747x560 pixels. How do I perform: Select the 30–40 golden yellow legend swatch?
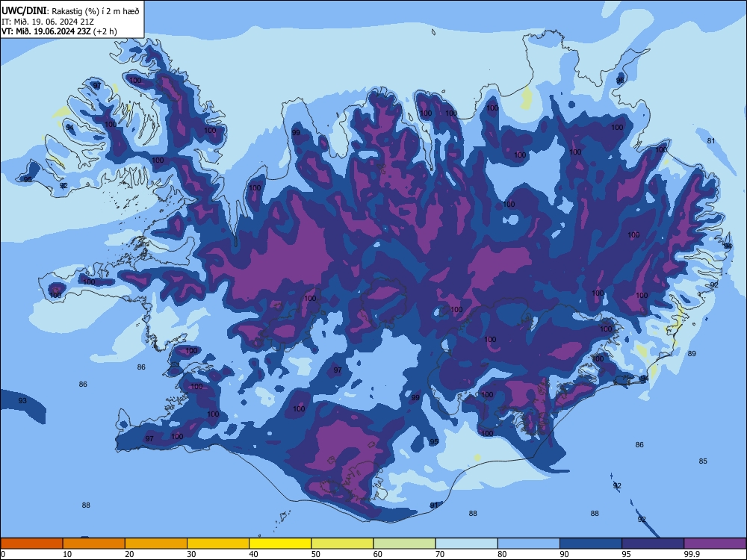coord(218,544)
